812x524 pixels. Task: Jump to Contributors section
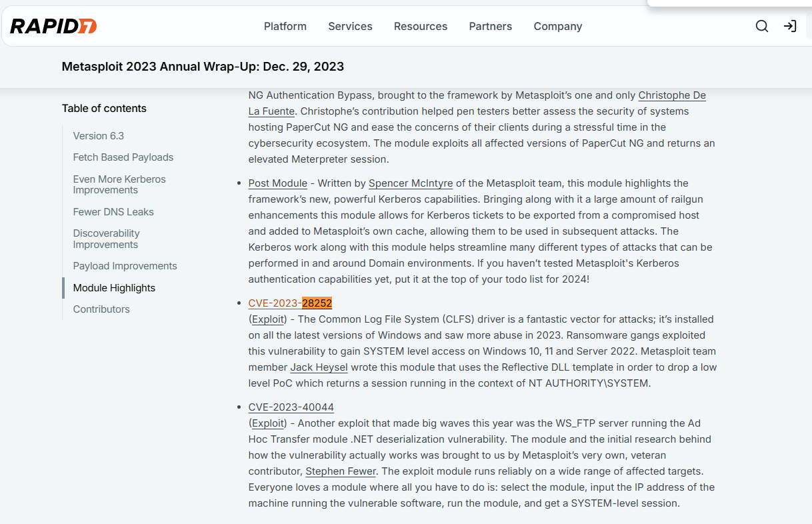101,309
